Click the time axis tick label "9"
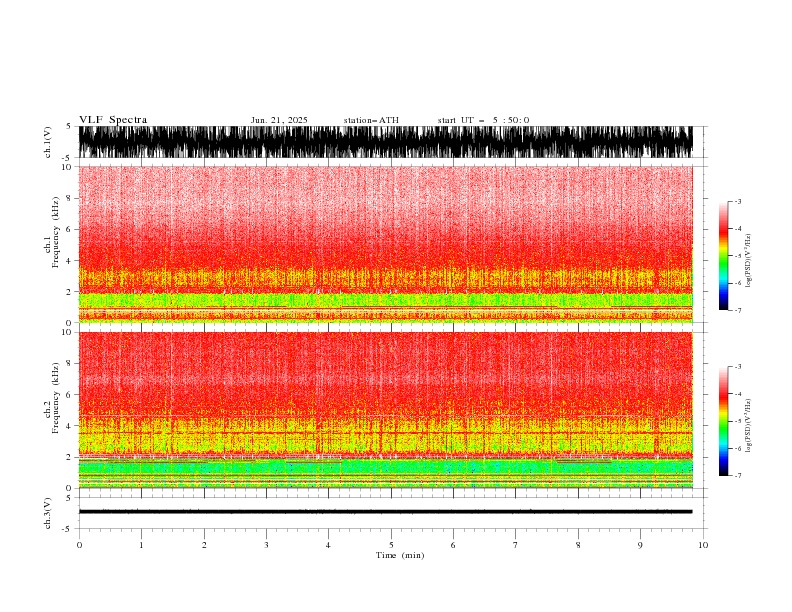 coord(640,545)
